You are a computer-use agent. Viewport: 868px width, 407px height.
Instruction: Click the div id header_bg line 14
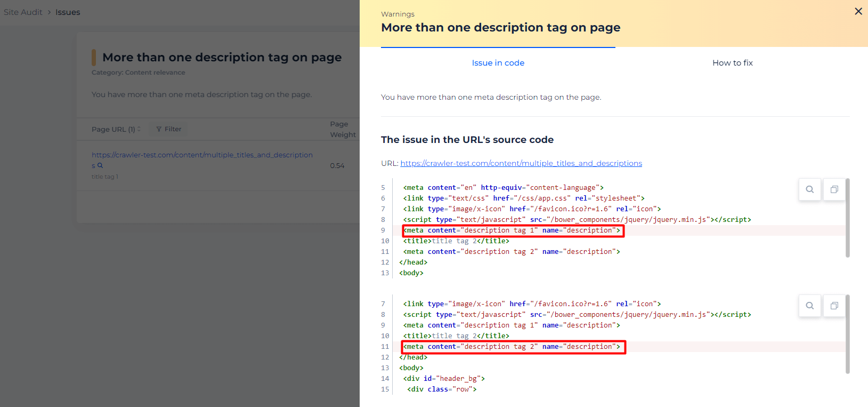click(444, 379)
